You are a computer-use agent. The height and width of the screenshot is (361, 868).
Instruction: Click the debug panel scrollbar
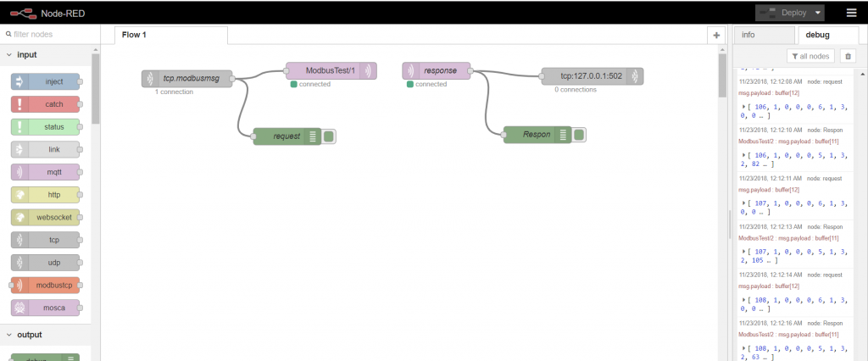click(863, 216)
